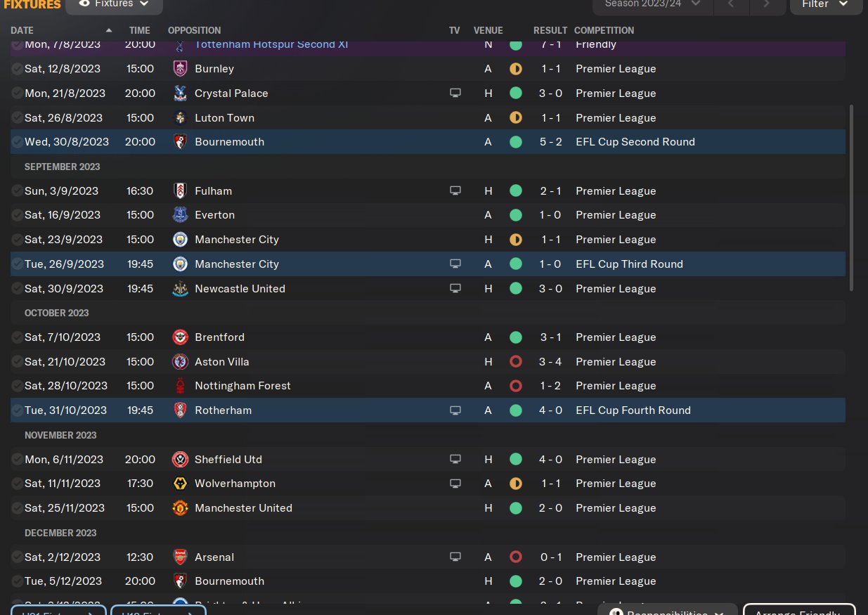Click draw indicator on Luton Town match
The width and height of the screenshot is (868, 615).
point(516,118)
